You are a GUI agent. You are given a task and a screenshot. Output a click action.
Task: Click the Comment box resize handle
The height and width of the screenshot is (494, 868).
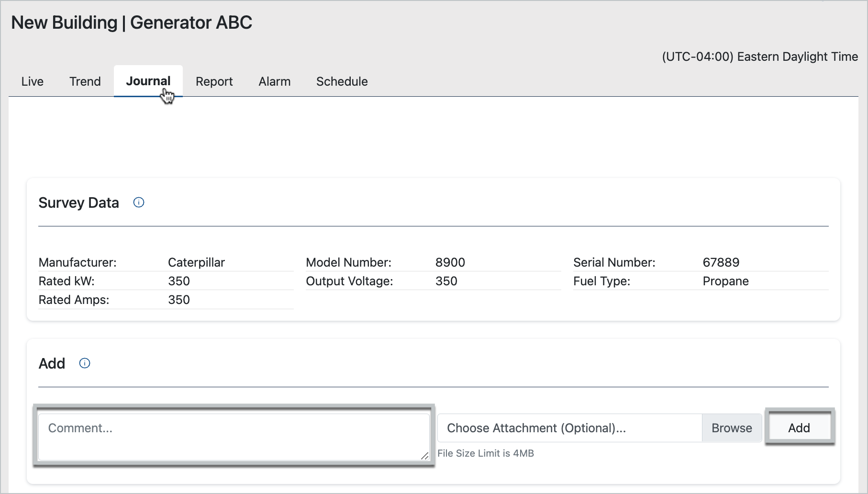coord(424,456)
